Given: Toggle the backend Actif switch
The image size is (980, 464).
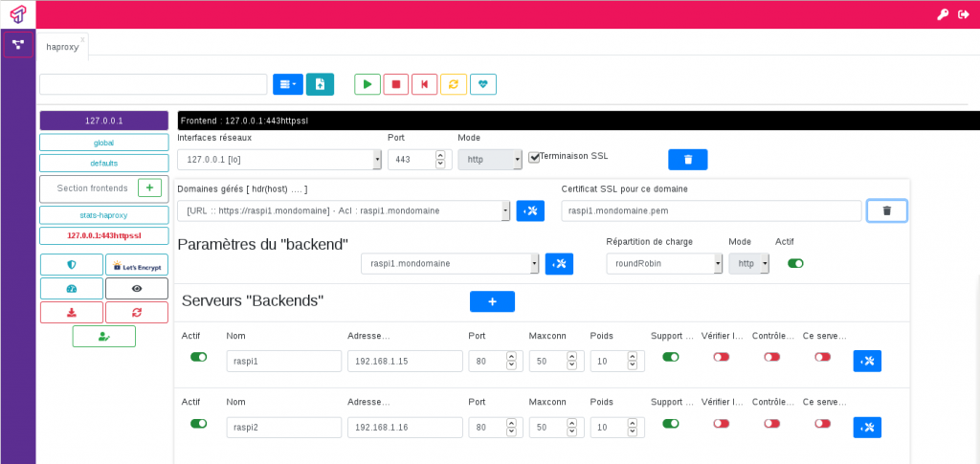Looking at the screenshot, I should (795, 263).
